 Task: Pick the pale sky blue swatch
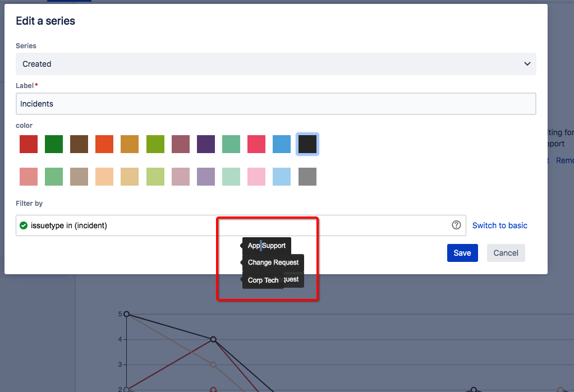click(282, 177)
